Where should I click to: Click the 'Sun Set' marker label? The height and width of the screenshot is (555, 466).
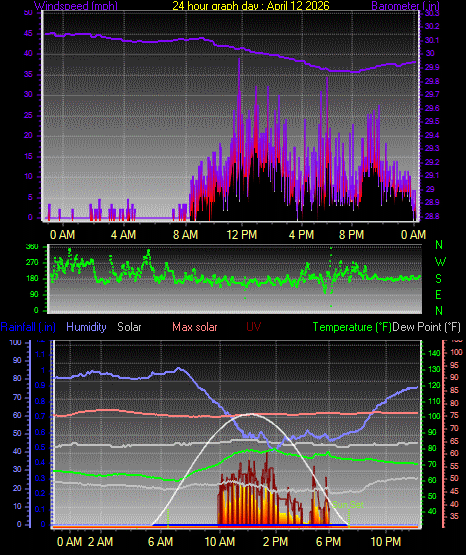[x=348, y=504]
